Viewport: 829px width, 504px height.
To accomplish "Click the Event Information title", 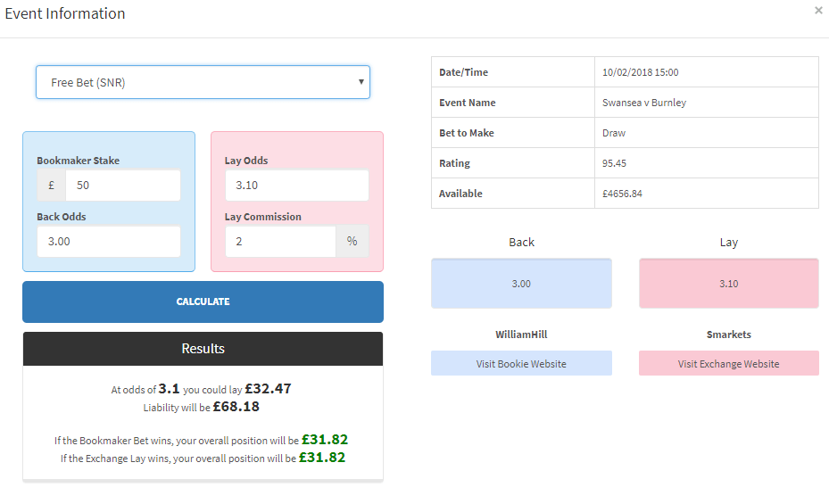I will [65, 13].
